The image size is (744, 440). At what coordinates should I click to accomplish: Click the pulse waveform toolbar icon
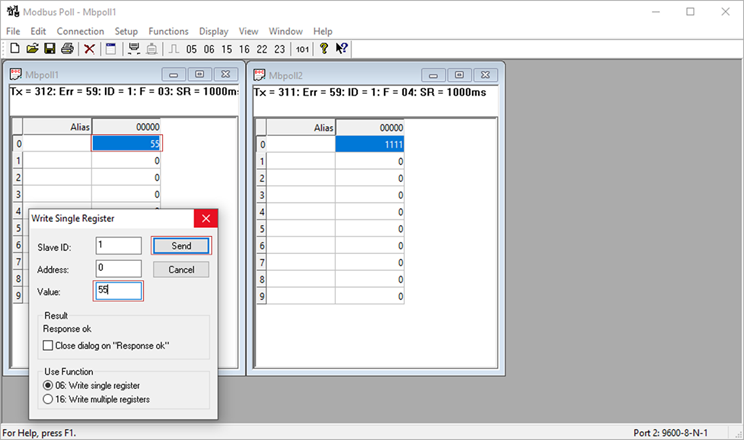tap(174, 48)
